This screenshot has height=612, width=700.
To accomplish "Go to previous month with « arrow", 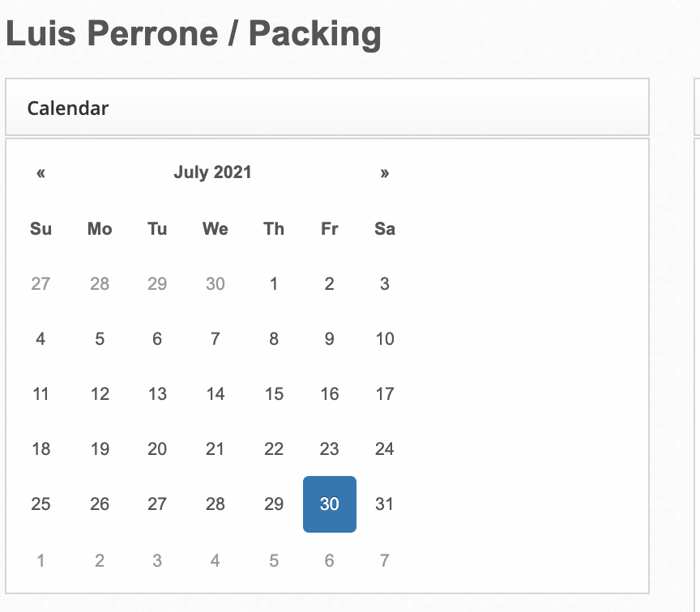I will (41, 172).
